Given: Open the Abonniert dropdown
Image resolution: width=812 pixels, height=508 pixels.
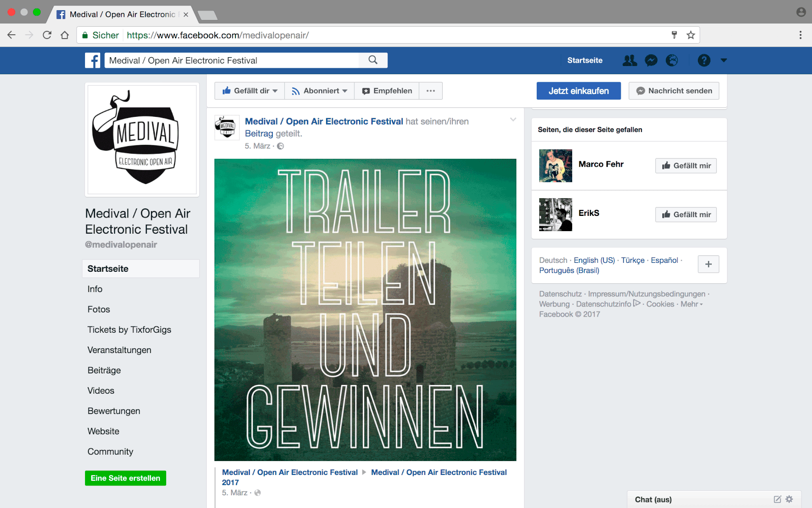Looking at the screenshot, I should coord(319,91).
